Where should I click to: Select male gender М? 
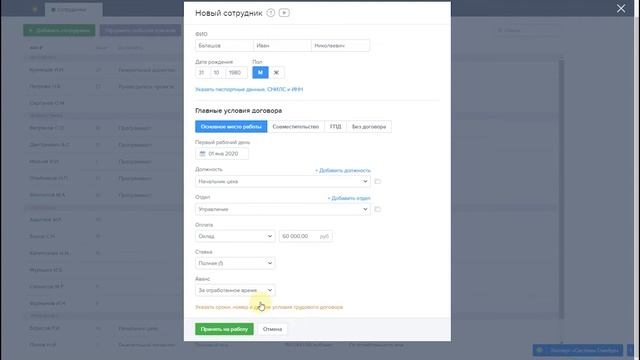click(260, 73)
